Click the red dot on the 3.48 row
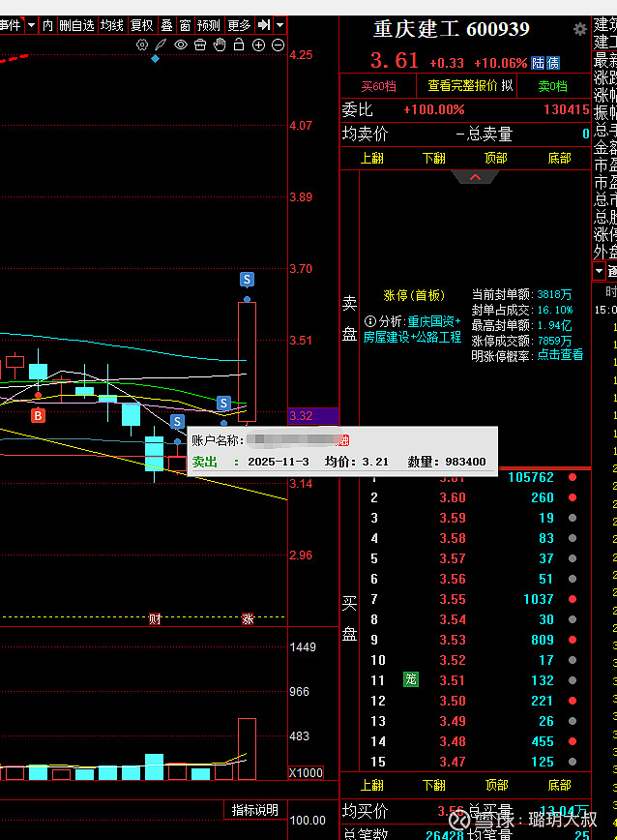Screen dimensions: 617x840 tap(573, 741)
